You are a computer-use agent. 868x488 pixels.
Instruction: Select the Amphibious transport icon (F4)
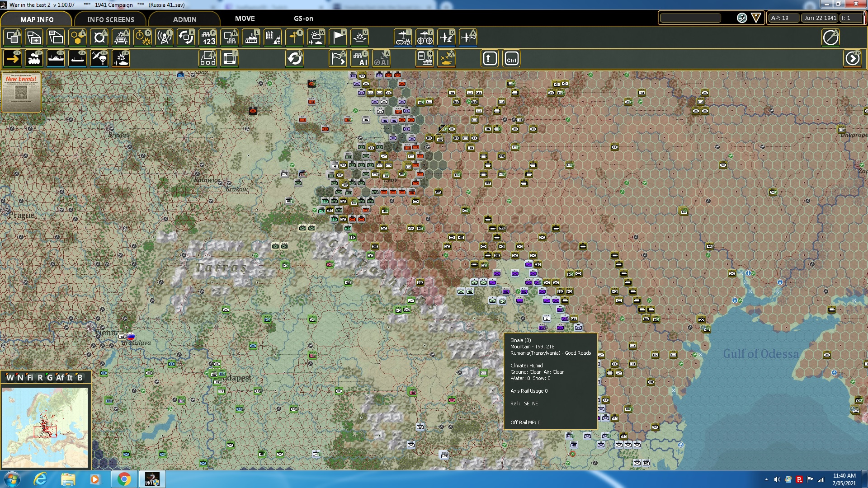[78, 59]
